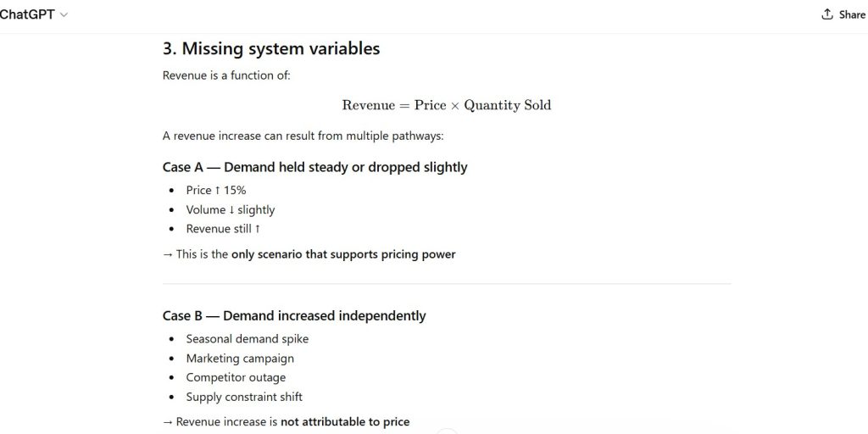868x434 pixels.
Task: Click the Case A heading
Action: 314,167
